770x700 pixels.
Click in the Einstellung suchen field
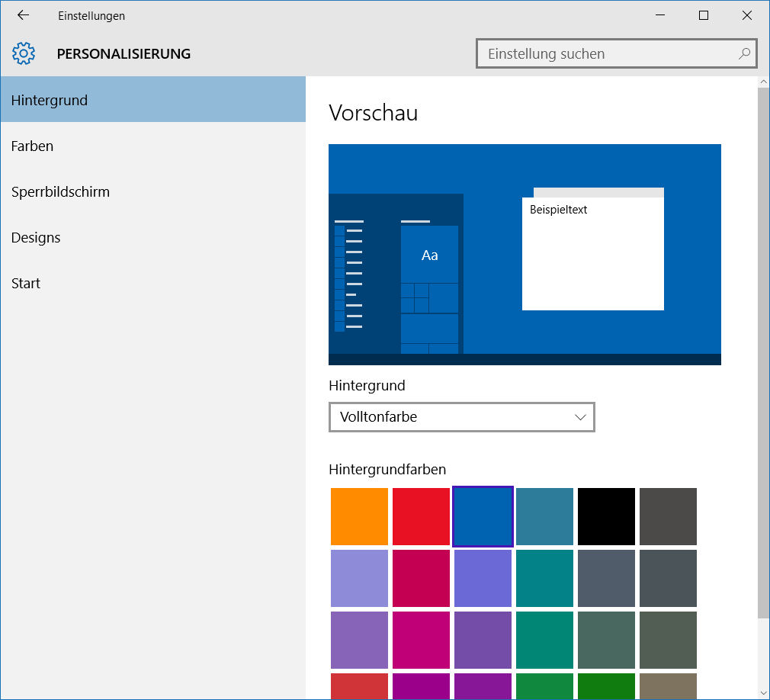[x=606, y=54]
